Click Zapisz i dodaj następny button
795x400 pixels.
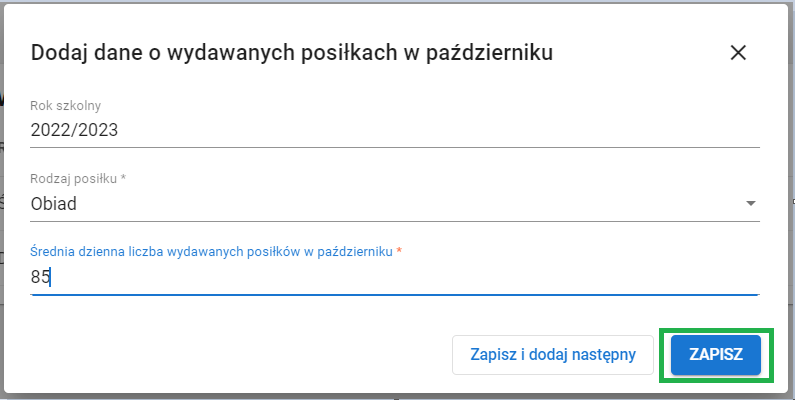tap(552, 355)
